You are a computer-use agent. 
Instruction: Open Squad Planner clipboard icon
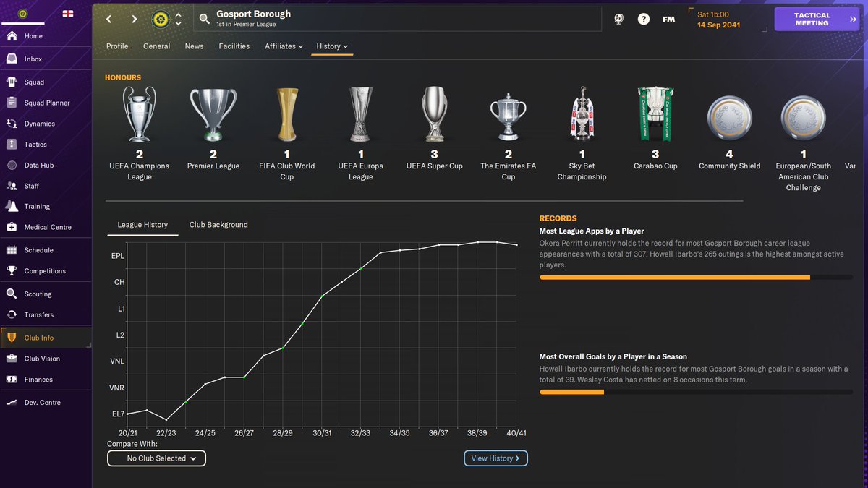pos(12,103)
